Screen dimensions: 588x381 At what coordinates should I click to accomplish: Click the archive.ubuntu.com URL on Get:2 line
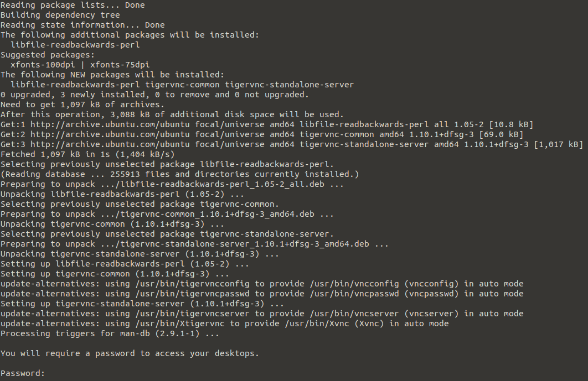pyautogui.click(x=110, y=134)
